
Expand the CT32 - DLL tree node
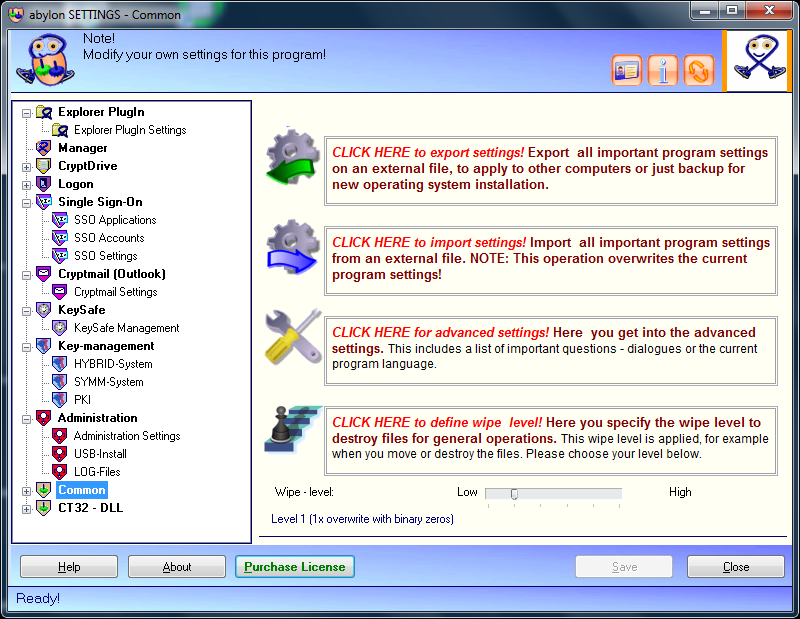(x=27, y=509)
